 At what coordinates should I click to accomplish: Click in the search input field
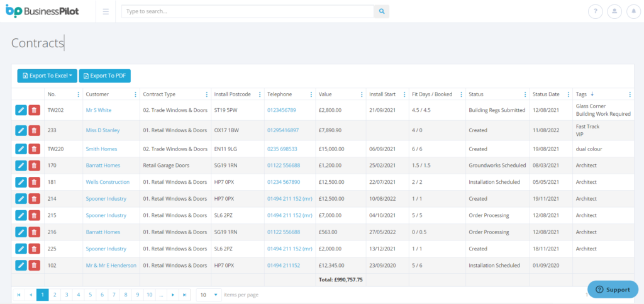click(248, 11)
